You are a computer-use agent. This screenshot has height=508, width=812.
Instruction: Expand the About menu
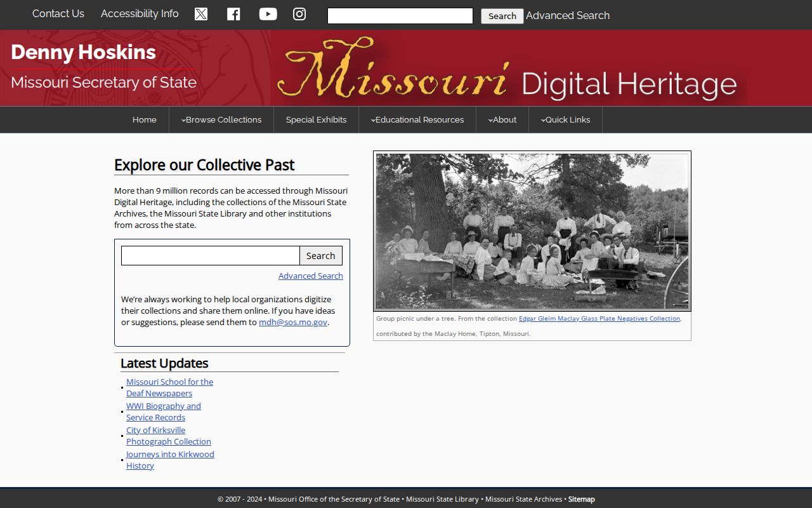(502, 120)
